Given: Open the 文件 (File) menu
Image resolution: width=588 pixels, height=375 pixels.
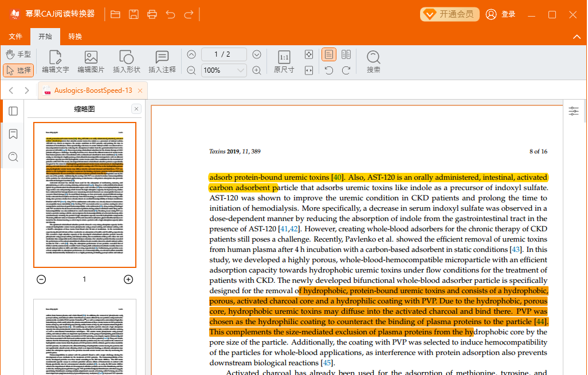Looking at the screenshot, I should click(x=15, y=37).
